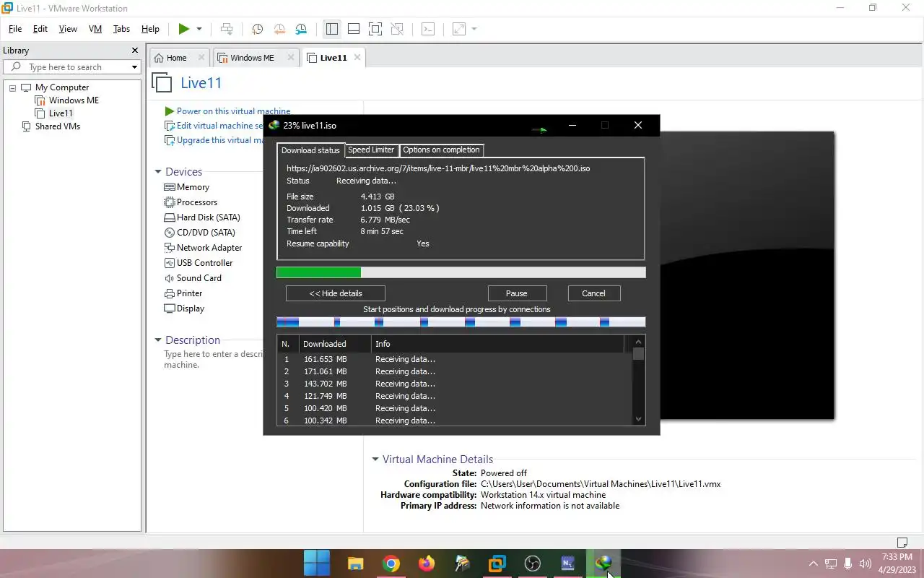
Task: Select the Processors device
Action: pos(191,202)
